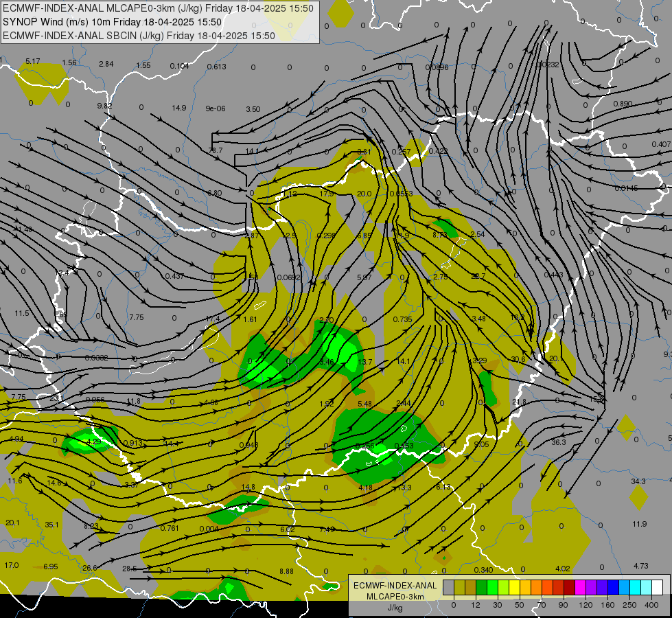
Task: Click the dark green legend swatch above 12
Action: pyautogui.click(x=481, y=587)
